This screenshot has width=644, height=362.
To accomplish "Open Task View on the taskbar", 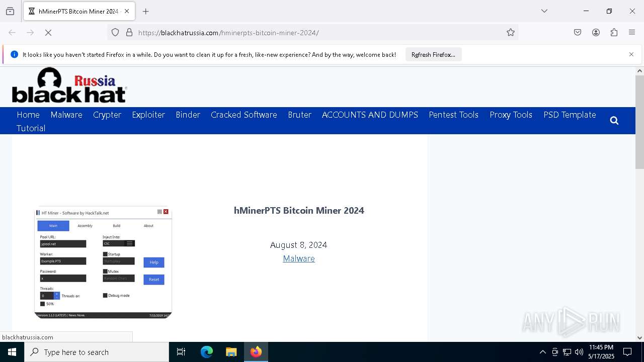I will tap(181, 352).
